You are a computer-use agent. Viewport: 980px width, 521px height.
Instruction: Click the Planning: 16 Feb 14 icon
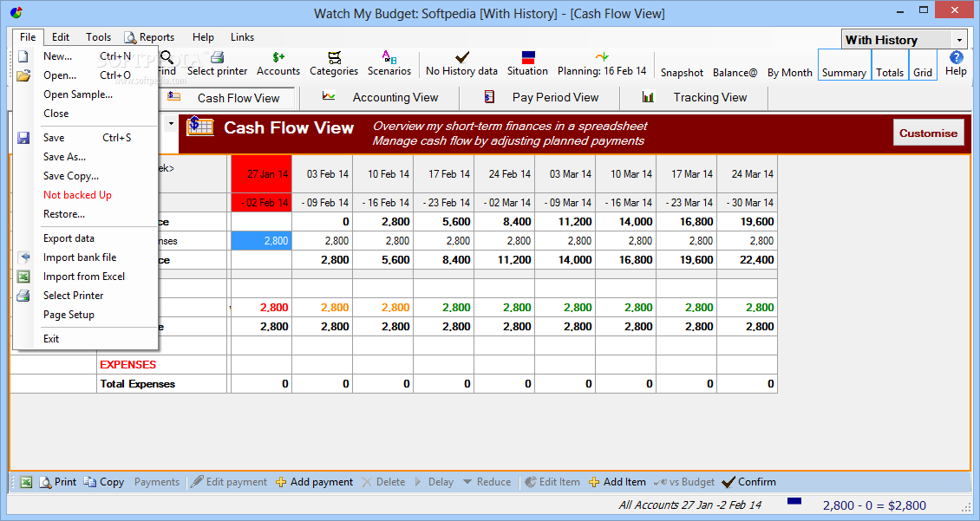602,57
